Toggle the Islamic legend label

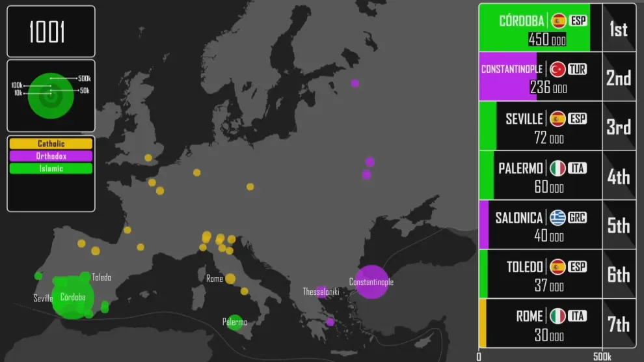[51, 169]
